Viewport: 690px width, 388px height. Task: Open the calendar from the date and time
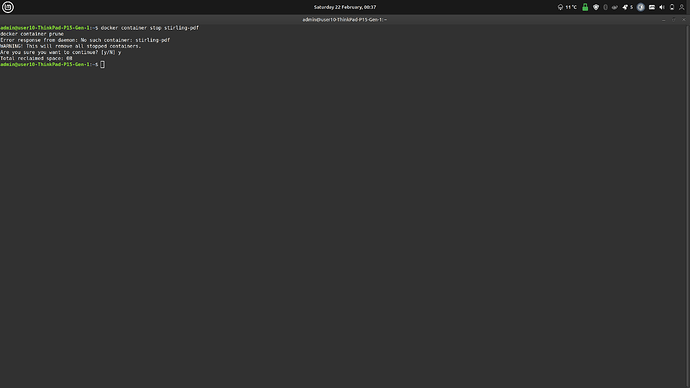tap(345, 7)
